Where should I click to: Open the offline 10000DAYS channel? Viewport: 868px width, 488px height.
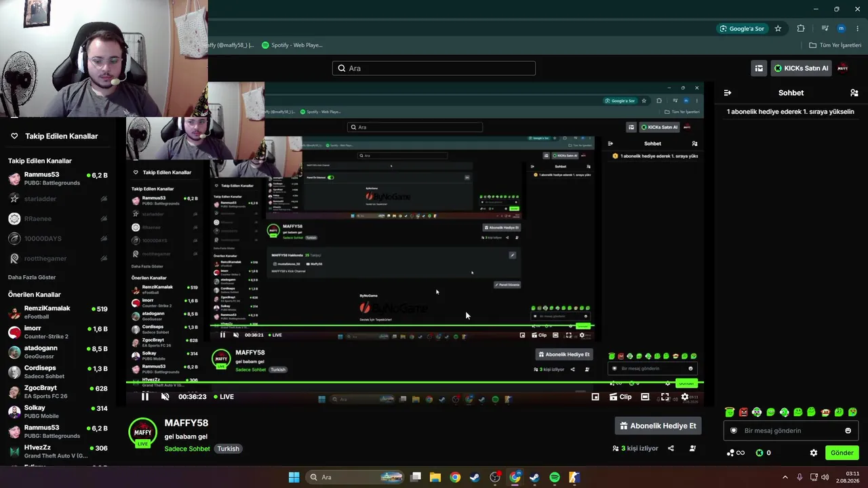pyautogui.click(x=58, y=239)
